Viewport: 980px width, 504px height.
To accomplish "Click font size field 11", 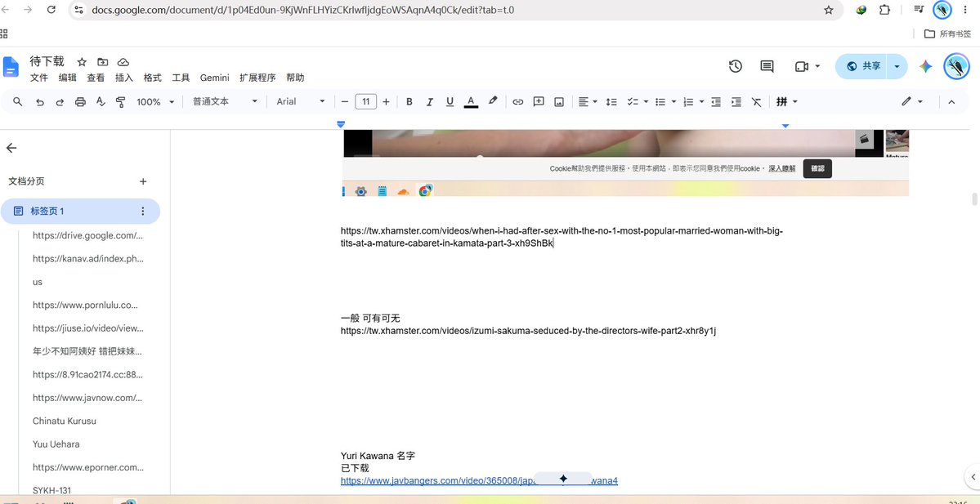I will tap(365, 102).
